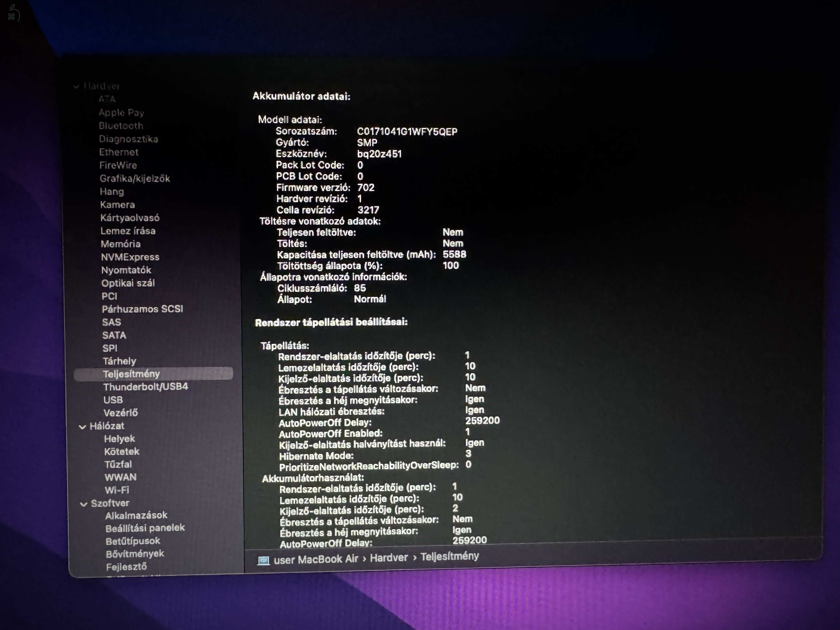Click the device name bq20z451
The width and height of the screenshot is (840, 630).
pyautogui.click(x=379, y=154)
